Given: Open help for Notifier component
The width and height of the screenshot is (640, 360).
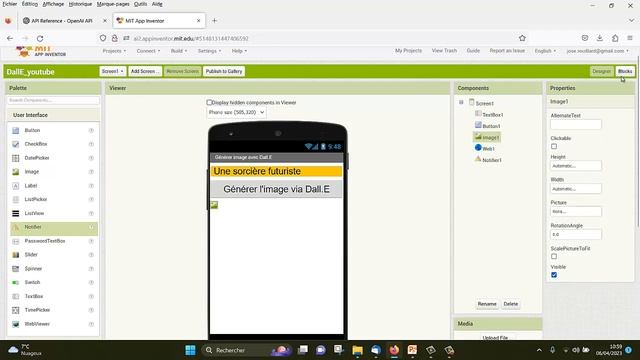Looking at the screenshot, I should click(x=91, y=227).
